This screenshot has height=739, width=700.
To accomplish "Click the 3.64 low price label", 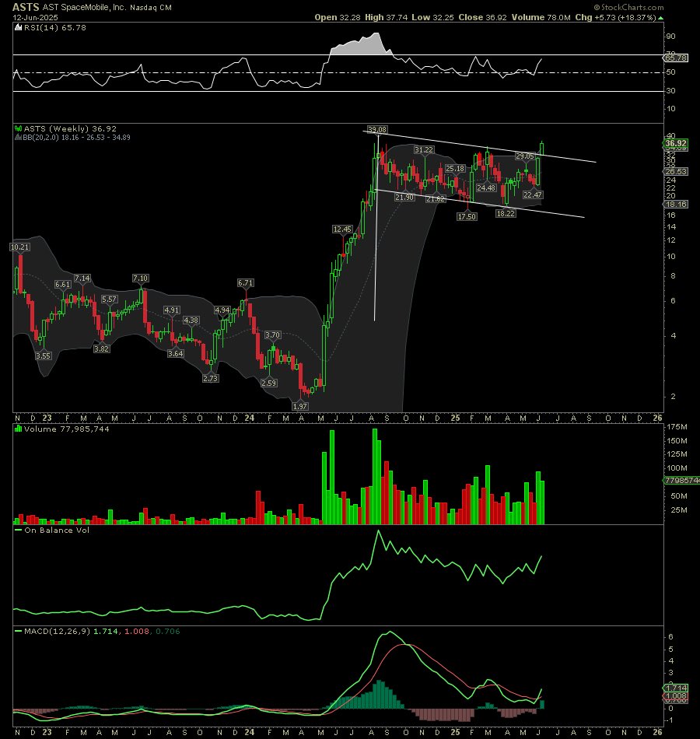I will pos(175,353).
